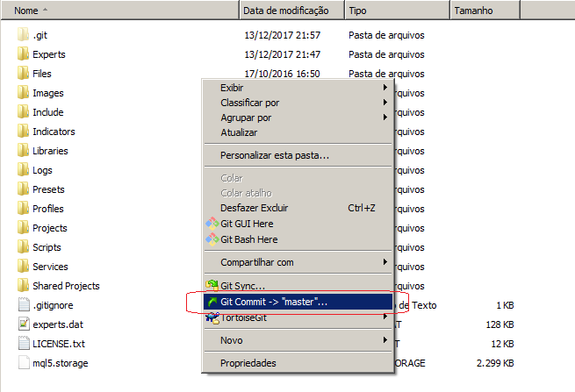Click the Git Sync icon

tap(212, 285)
